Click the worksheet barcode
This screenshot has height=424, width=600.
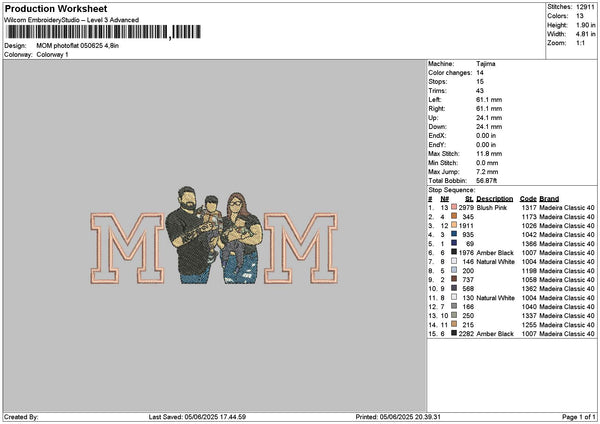click(104, 32)
